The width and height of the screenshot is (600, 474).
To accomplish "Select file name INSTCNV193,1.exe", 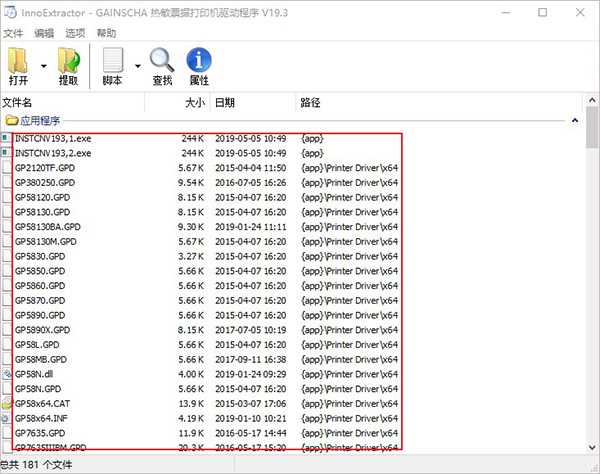I will [x=53, y=138].
